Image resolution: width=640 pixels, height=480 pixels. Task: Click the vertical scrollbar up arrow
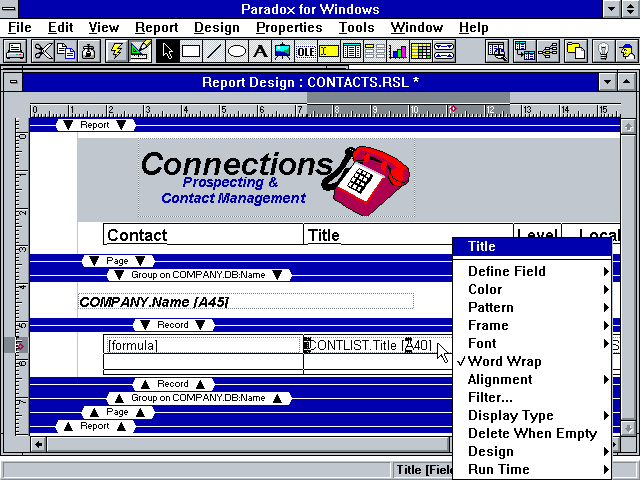tap(628, 127)
